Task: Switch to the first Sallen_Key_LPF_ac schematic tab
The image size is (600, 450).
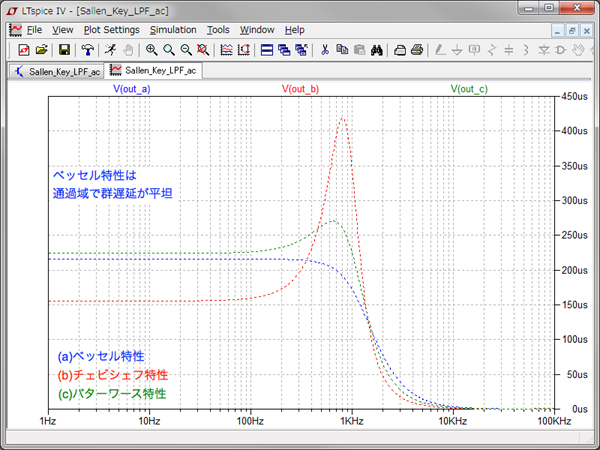Action: 55,72
